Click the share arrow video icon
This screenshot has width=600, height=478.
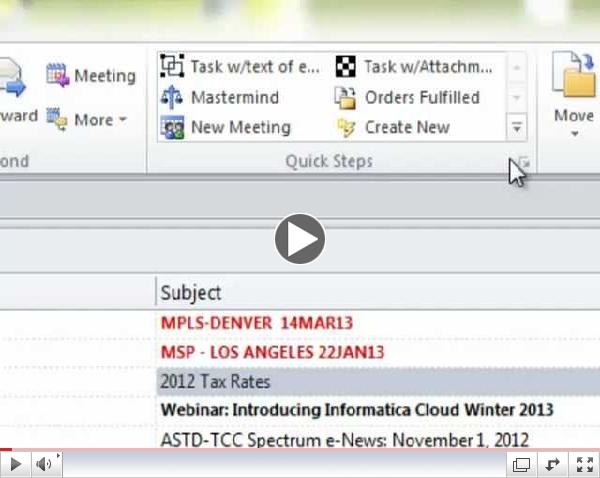point(552,465)
